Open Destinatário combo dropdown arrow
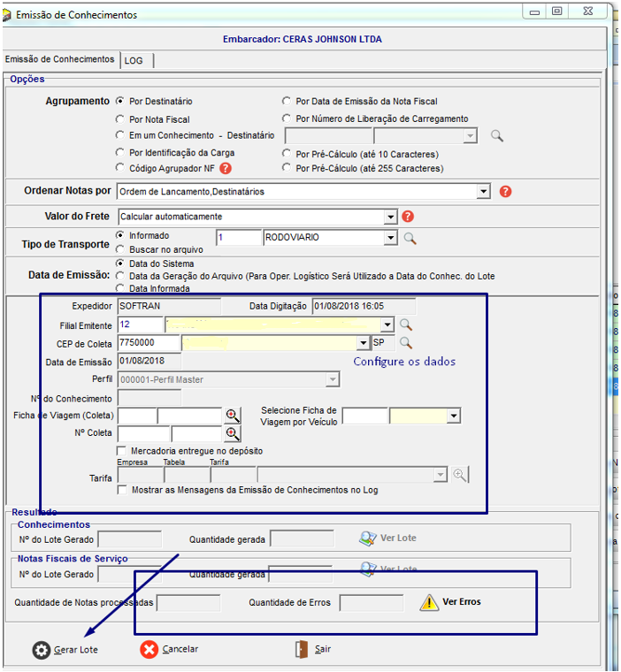621x672 pixels. point(470,136)
